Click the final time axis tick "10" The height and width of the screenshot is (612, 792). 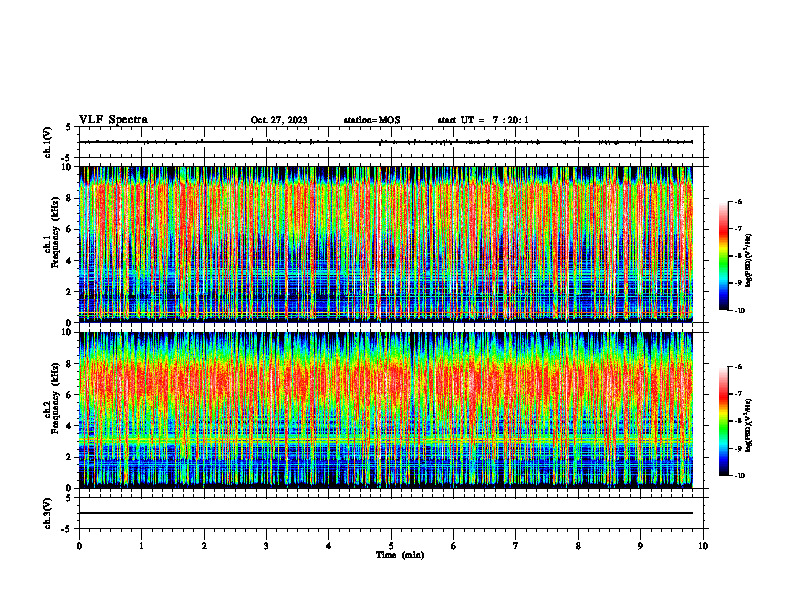click(x=703, y=546)
